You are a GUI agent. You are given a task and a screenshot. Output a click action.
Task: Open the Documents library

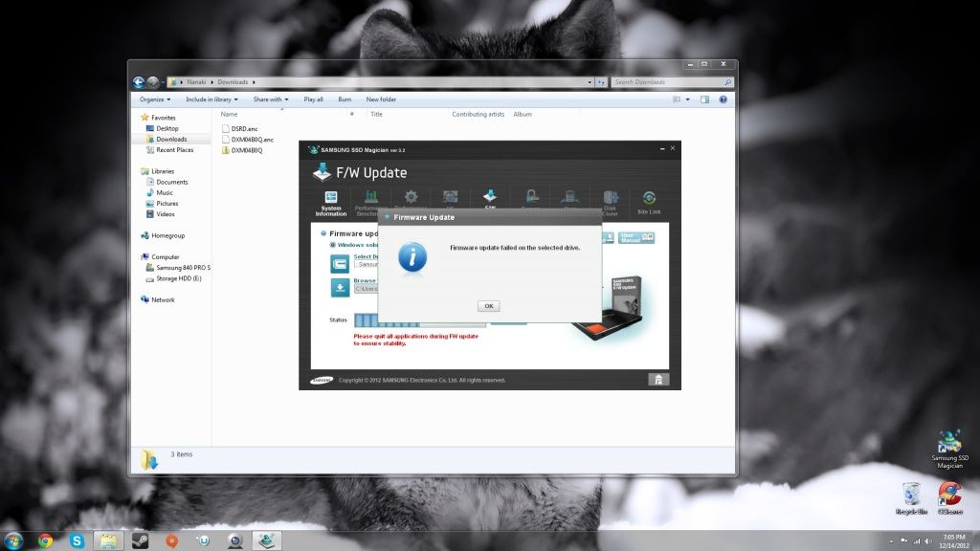tap(172, 182)
